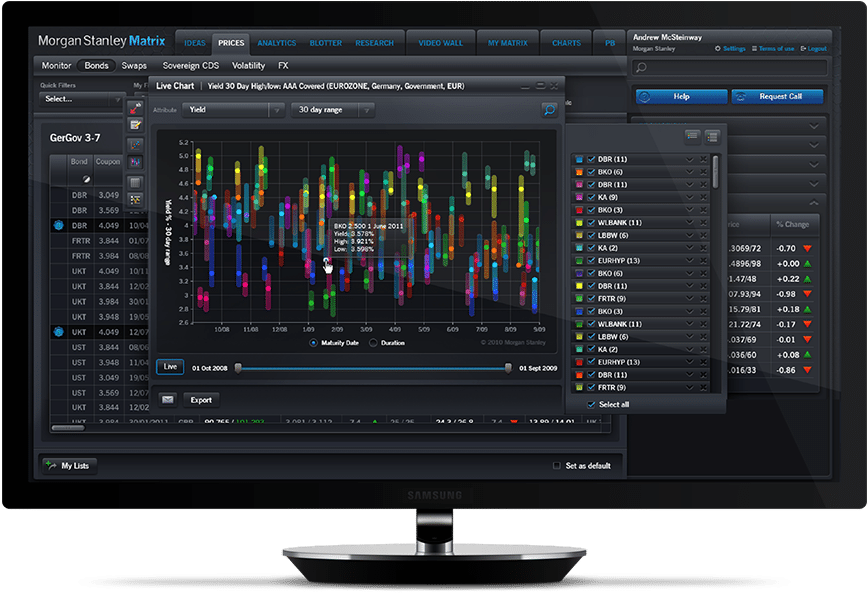The image size is (868, 593).
Task: Select the Duration radio button
Action: coord(373,343)
